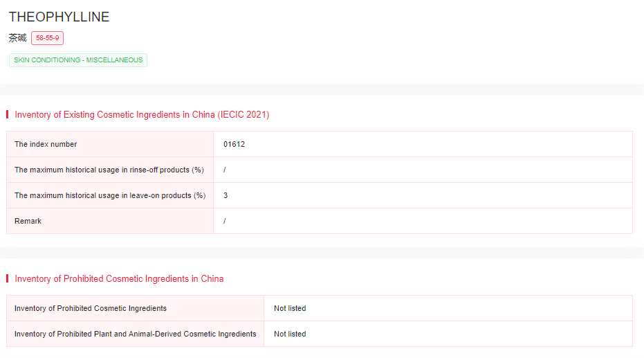644x358 pixels.
Task: Click the IECIC 2021 inventory section heading
Action: click(x=142, y=114)
